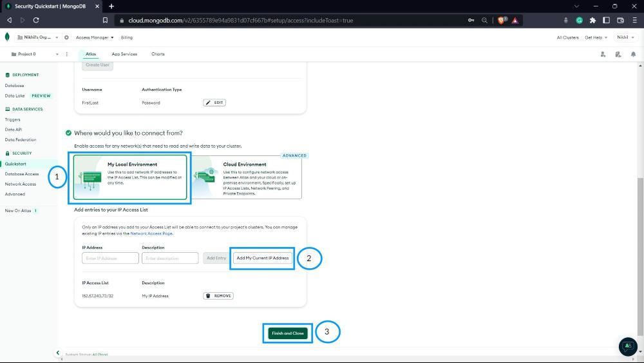The height and width of the screenshot is (363, 644).
Task: Click Finish and Close button
Action: click(287, 333)
